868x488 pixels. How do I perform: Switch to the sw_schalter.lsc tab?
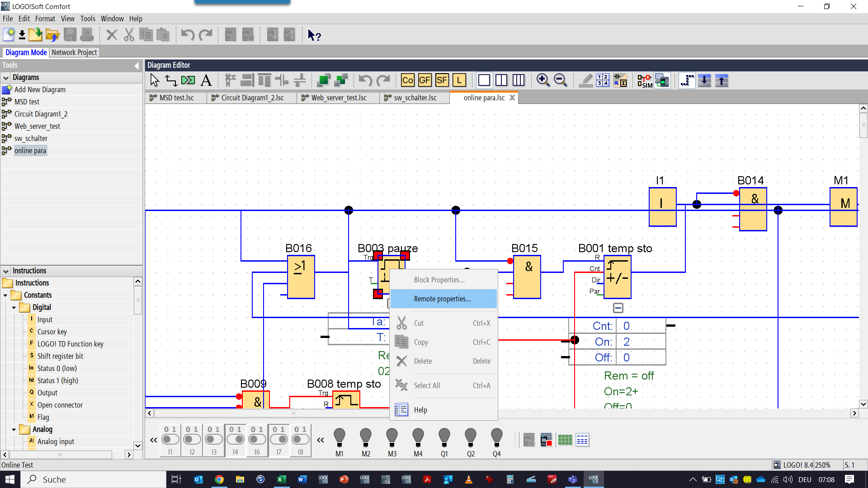tap(415, 98)
